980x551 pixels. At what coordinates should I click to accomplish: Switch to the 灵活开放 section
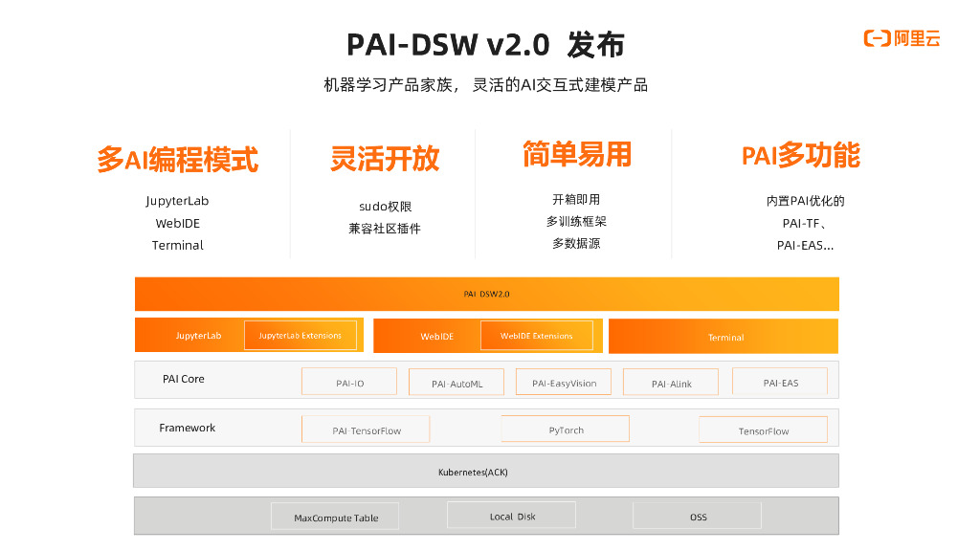(384, 161)
